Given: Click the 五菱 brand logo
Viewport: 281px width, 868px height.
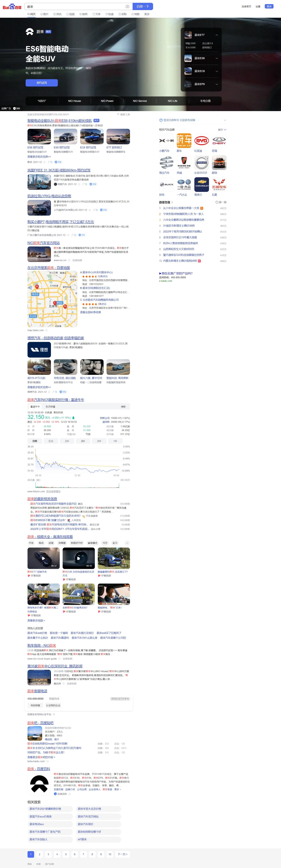Looking at the screenshot, I should (219, 185).
